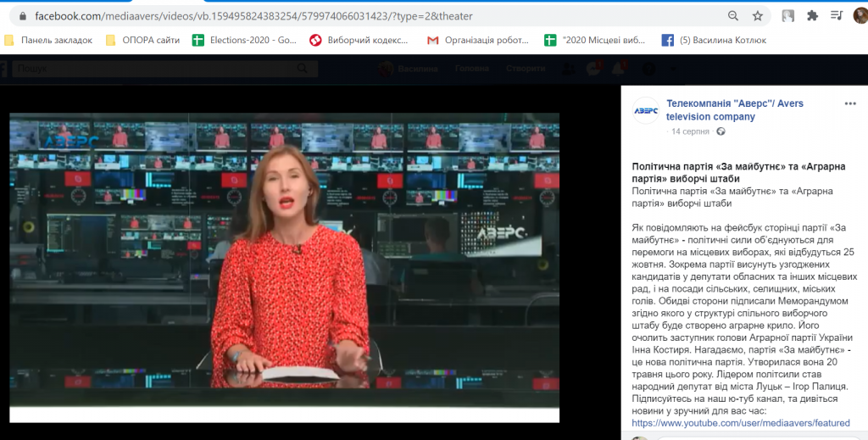View site info via the lock icon
This screenshot has height=440, width=868.
(22, 16)
